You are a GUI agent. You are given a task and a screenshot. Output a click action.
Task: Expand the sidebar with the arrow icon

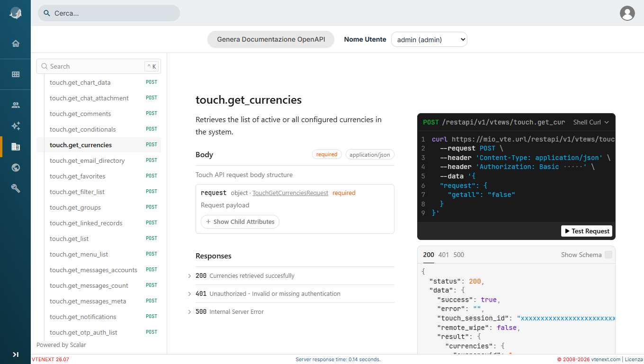(16, 354)
